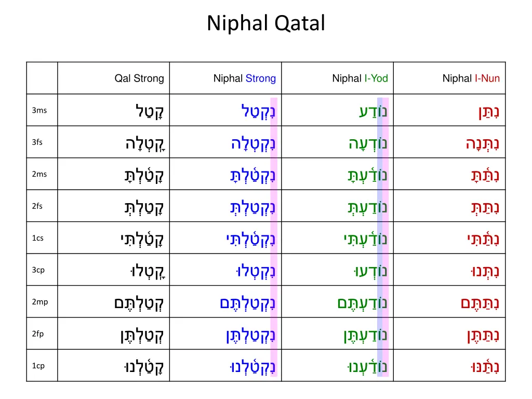The height and width of the screenshot is (399, 532).
Task: Select the 'Qal Strong' column header
Action: [139, 78]
